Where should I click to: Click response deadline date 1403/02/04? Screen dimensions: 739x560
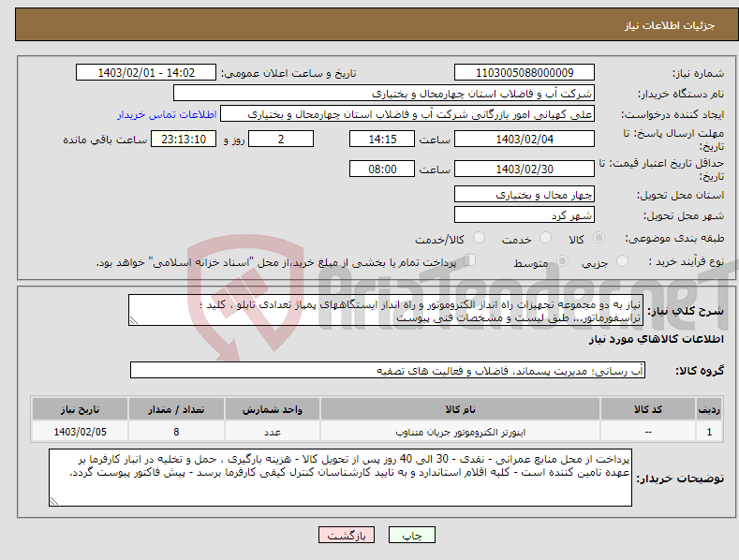click(525, 139)
